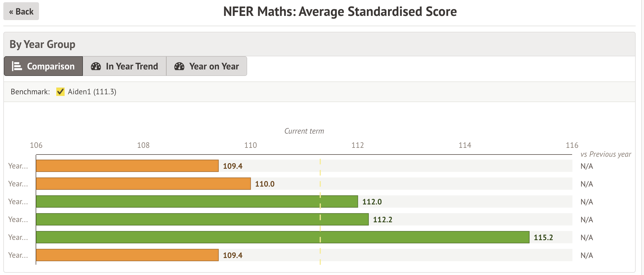Toggle the Aiden1 benchmark checkbox
Image resolution: width=644 pixels, height=275 pixels.
[60, 92]
